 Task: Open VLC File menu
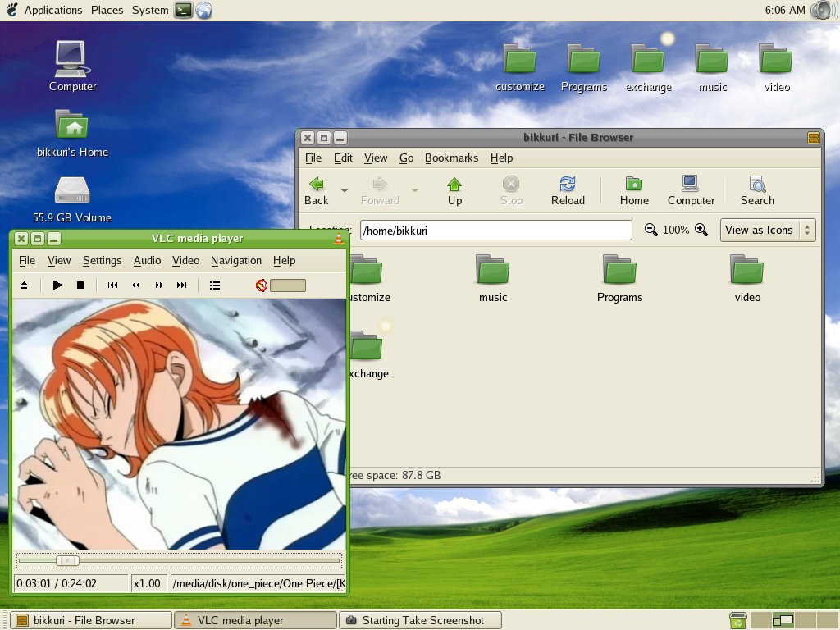[27, 260]
